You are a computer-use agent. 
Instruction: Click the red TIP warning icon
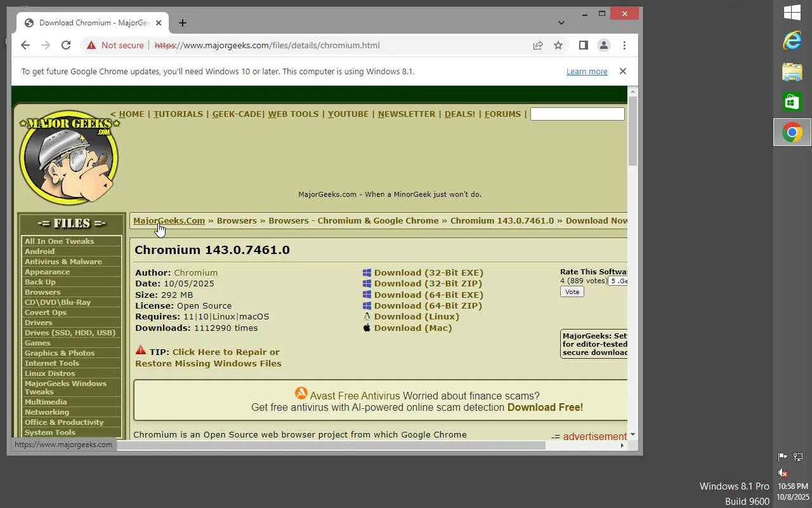(x=141, y=351)
